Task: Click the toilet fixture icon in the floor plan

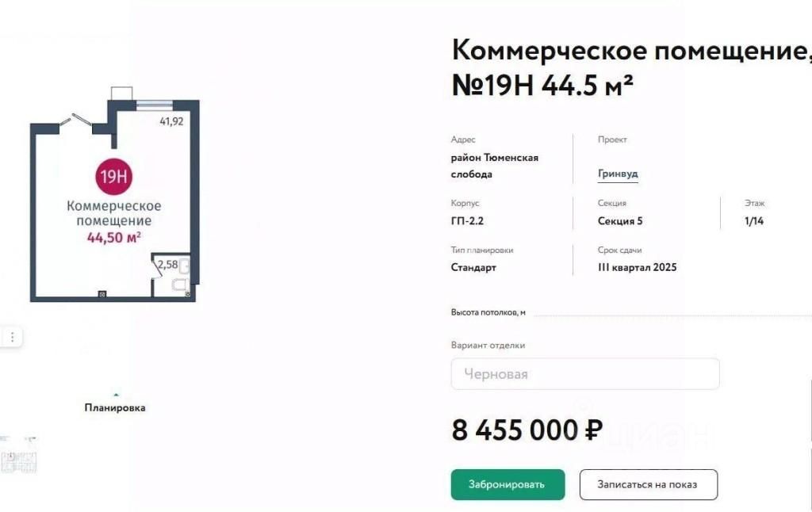Action: pyautogui.click(x=180, y=285)
